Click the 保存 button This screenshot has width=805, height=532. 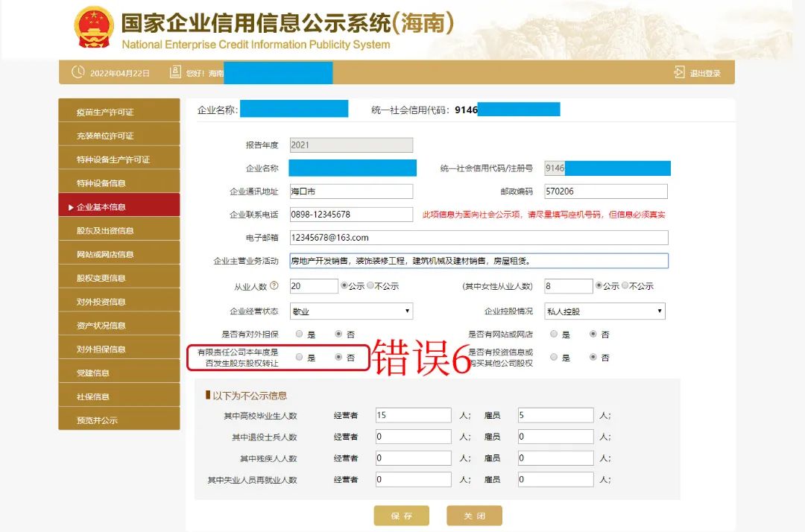pyautogui.click(x=401, y=516)
